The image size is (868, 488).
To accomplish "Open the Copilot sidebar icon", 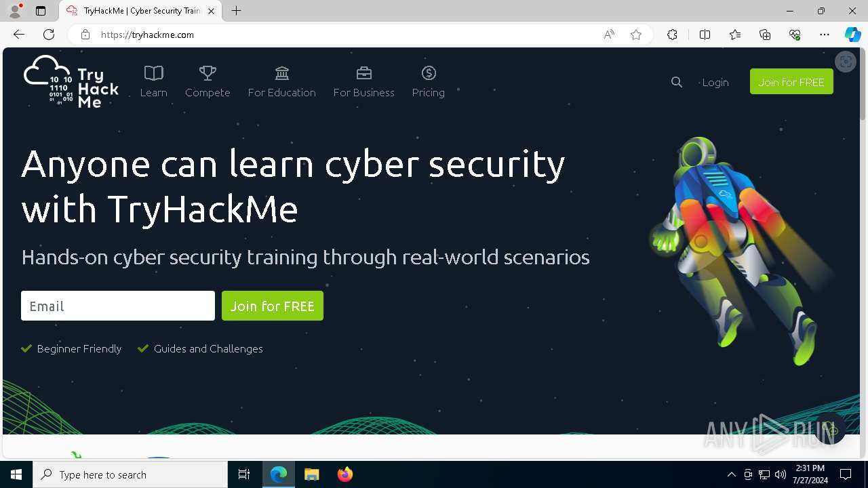I will [x=852, y=35].
